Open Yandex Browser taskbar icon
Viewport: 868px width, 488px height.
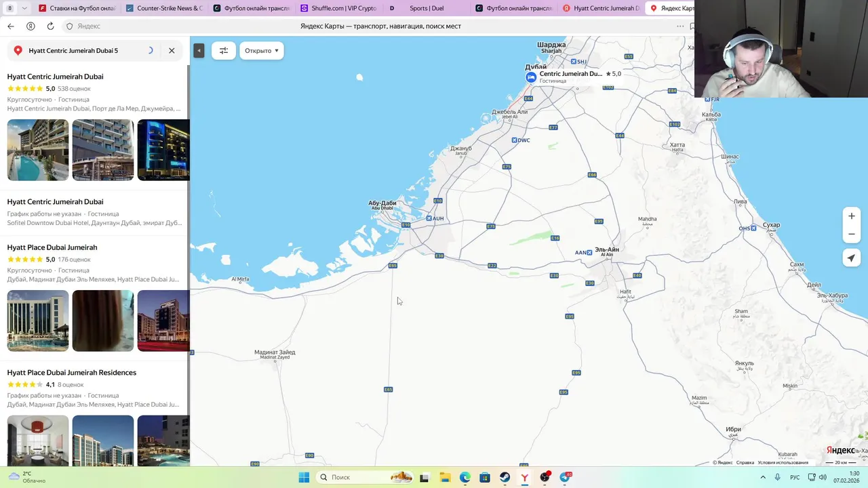point(525,477)
